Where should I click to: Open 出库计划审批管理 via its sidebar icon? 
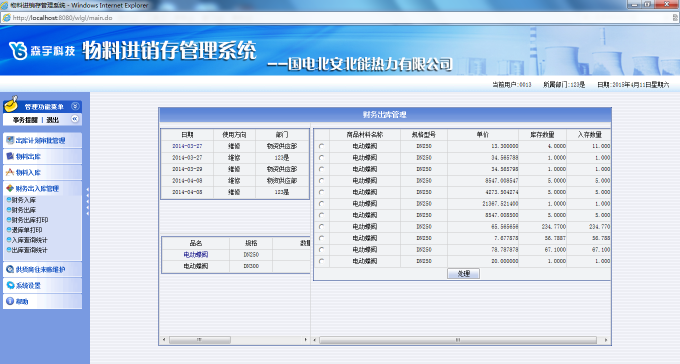(x=10, y=140)
